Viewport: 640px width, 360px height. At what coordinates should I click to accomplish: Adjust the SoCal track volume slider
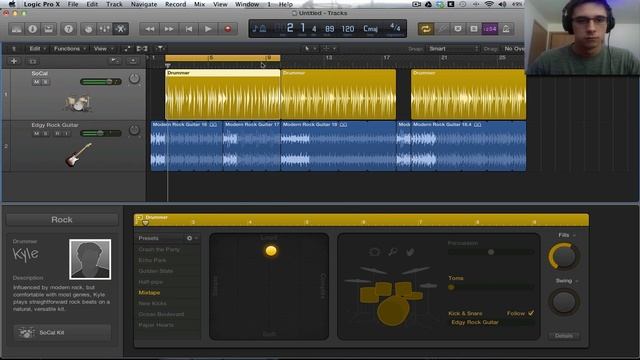tap(101, 82)
